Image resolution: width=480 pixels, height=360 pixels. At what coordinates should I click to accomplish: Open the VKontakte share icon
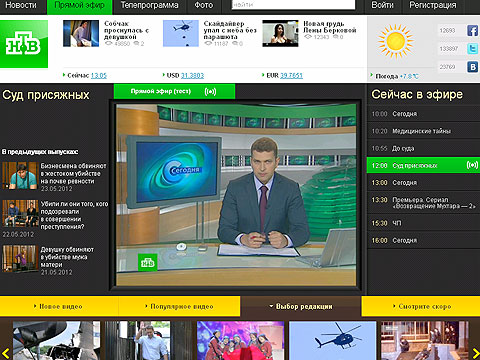point(472,67)
